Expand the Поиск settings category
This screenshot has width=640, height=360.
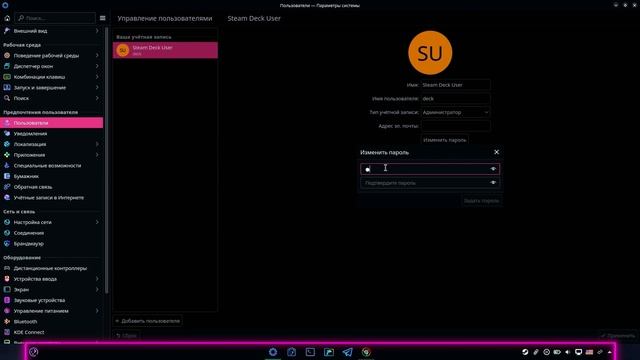pyautogui.click(x=97, y=98)
